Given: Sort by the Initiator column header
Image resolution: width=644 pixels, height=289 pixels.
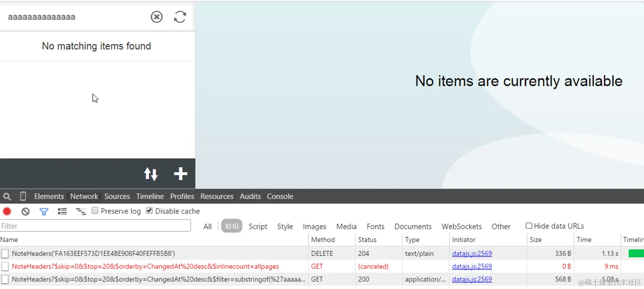Looking at the screenshot, I should tap(488, 240).
